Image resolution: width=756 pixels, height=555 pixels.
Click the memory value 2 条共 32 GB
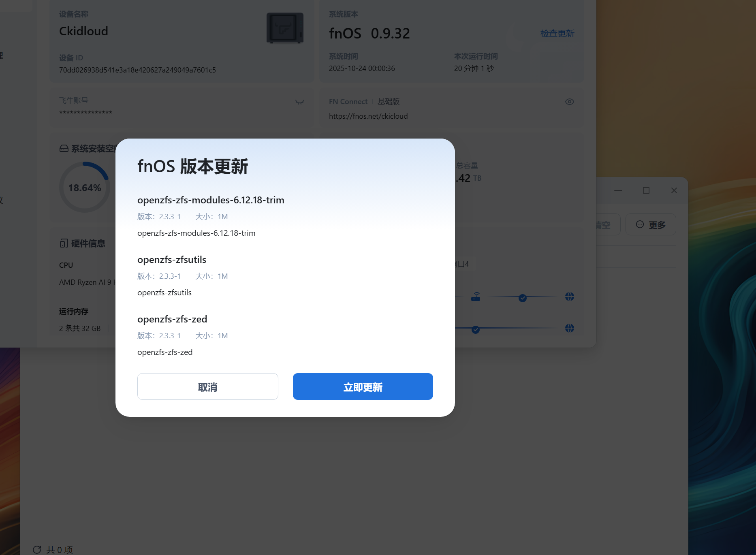pos(80,328)
